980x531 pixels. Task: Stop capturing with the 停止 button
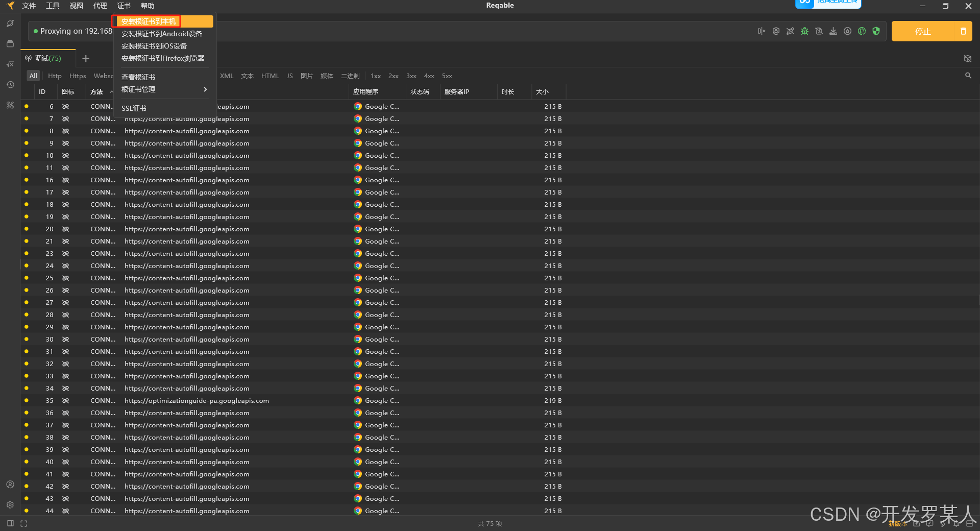click(x=923, y=31)
